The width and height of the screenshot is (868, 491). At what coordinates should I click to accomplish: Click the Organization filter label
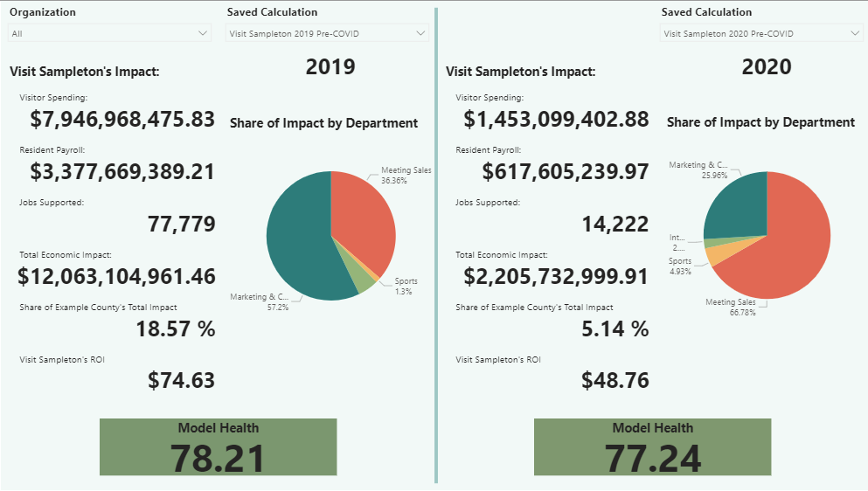tap(43, 12)
